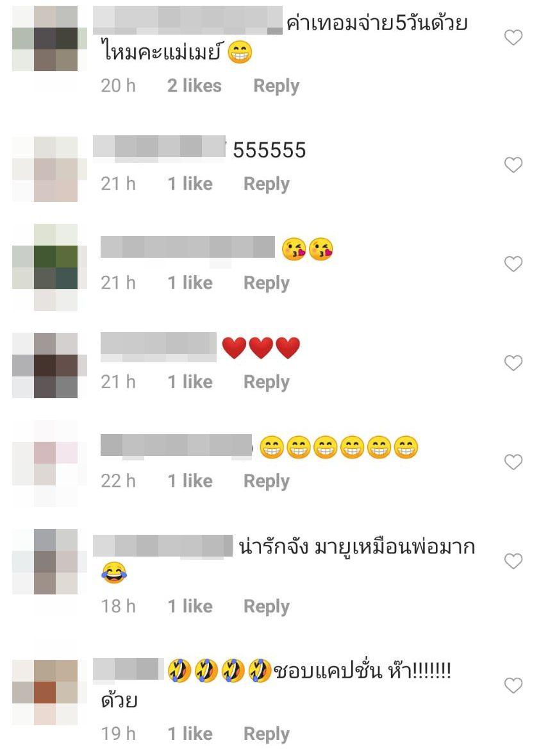Open 1 like on 18 h comment
This screenshot has height=756, width=557.
190,606
